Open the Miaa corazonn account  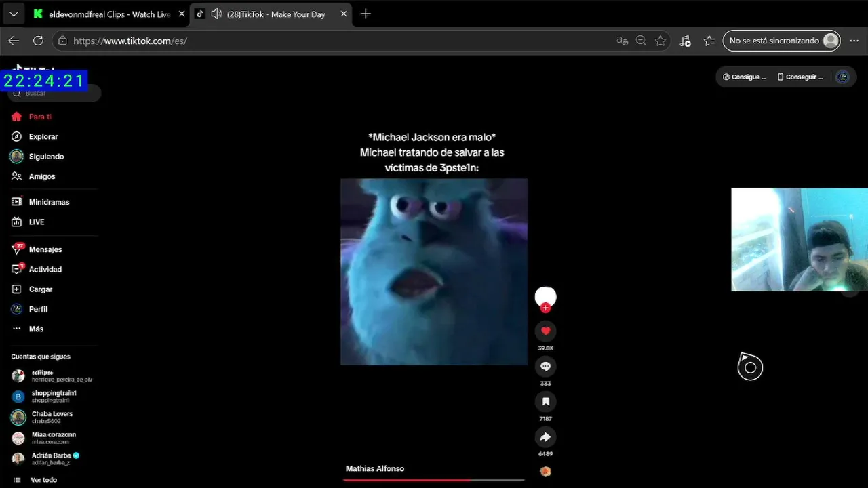52,438
